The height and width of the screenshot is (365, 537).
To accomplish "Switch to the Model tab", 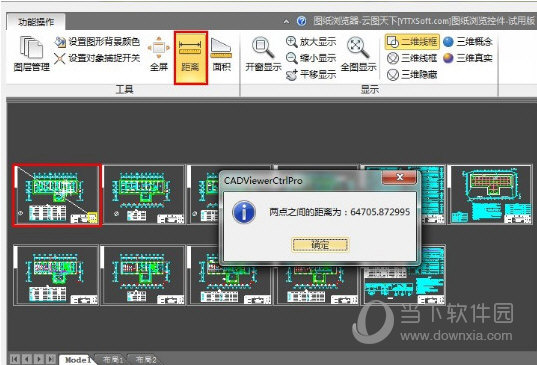I will click(x=77, y=360).
